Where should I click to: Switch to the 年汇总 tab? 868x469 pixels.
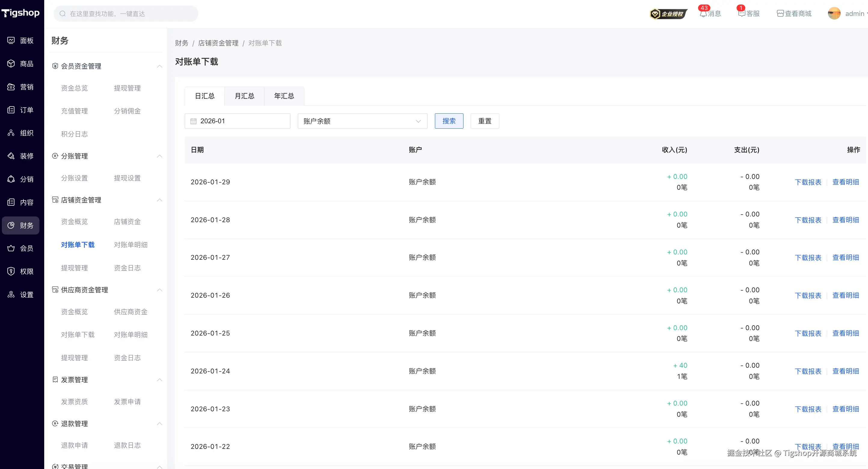coord(284,97)
